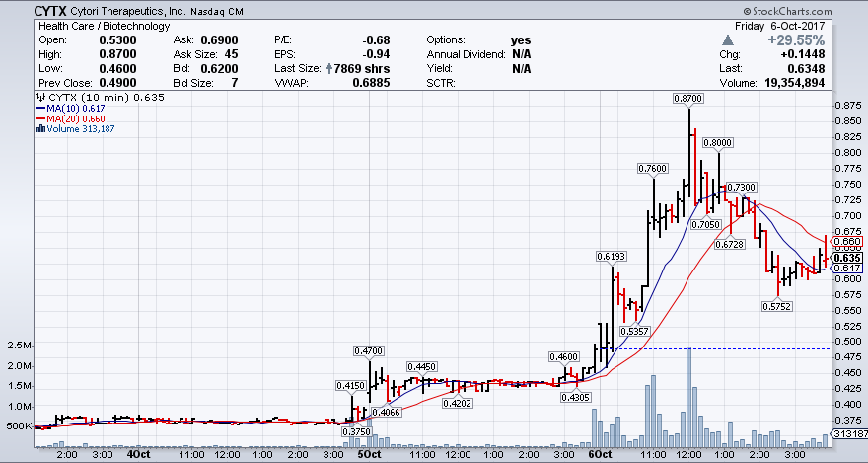Image resolution: width=868 pixels, height=463 pixels.
Task: Click the blue MA(10) legend line marker
Action: click(38, 108)
